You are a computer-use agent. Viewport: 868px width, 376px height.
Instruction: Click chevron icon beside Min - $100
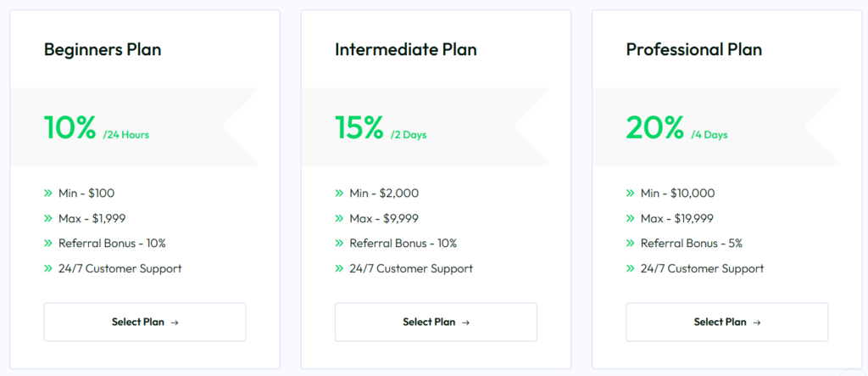[x=48, y=194]
